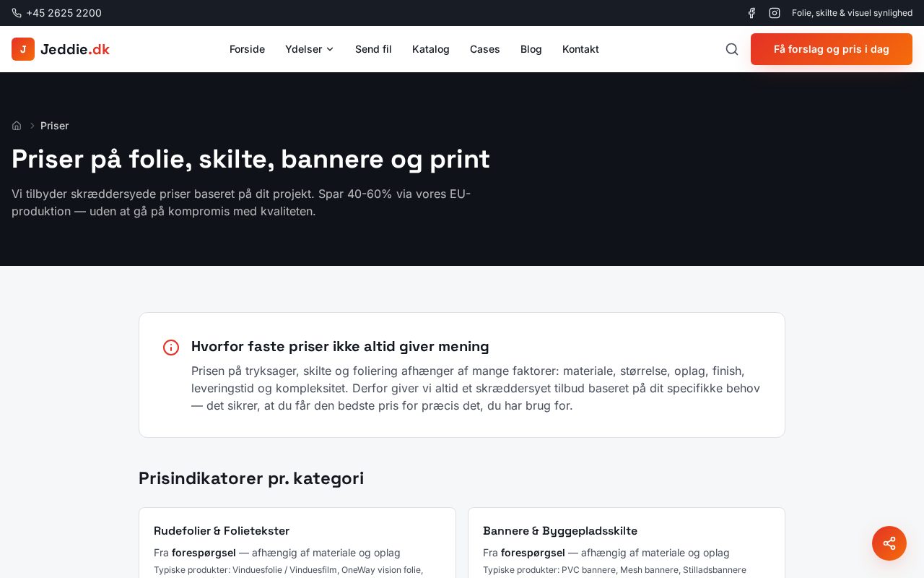Navigate to Cases page
The width and height of the screenshot is (924, 578).
pos(485,49)
